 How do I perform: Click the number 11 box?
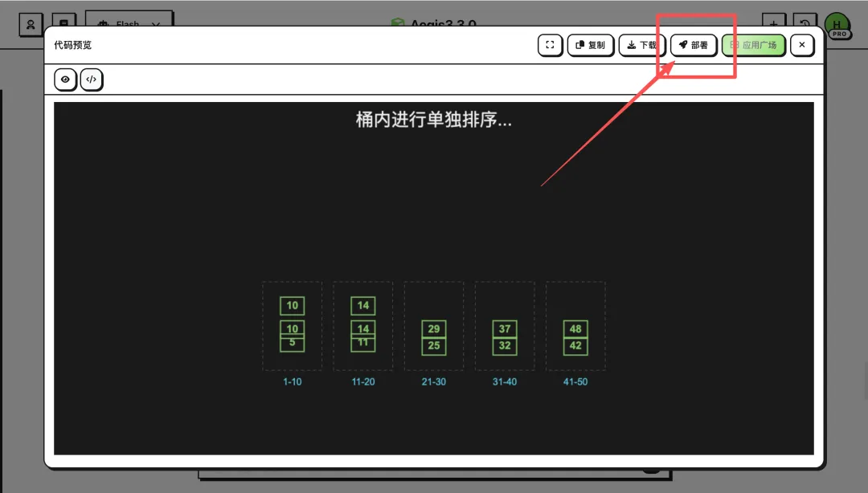(363, 344)
